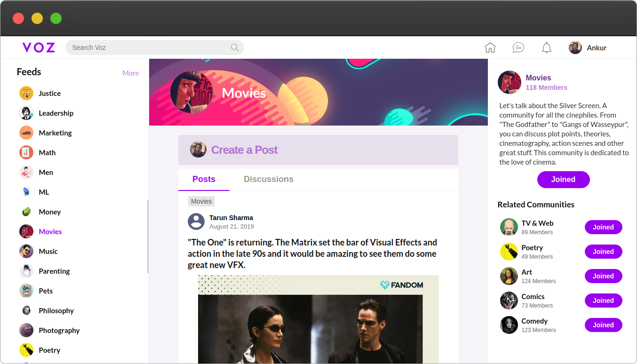Click the Pets feed icon
637x364 pixels.
click(x=26, y=291)
